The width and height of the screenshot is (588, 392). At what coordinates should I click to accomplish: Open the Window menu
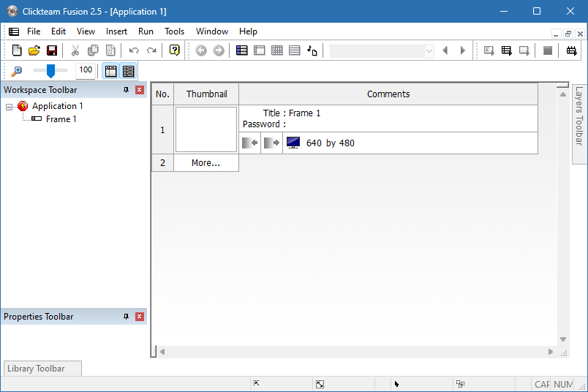coord(212,31)
